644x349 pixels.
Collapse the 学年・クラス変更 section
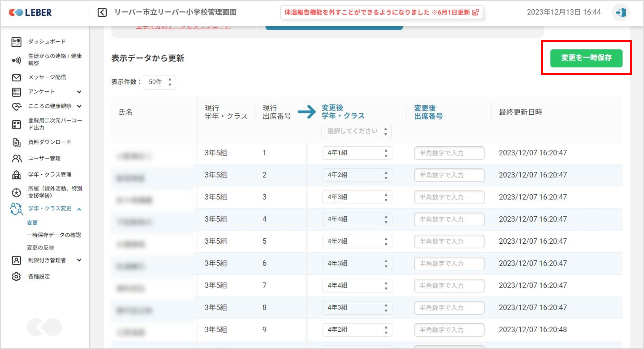click(79, 209)
